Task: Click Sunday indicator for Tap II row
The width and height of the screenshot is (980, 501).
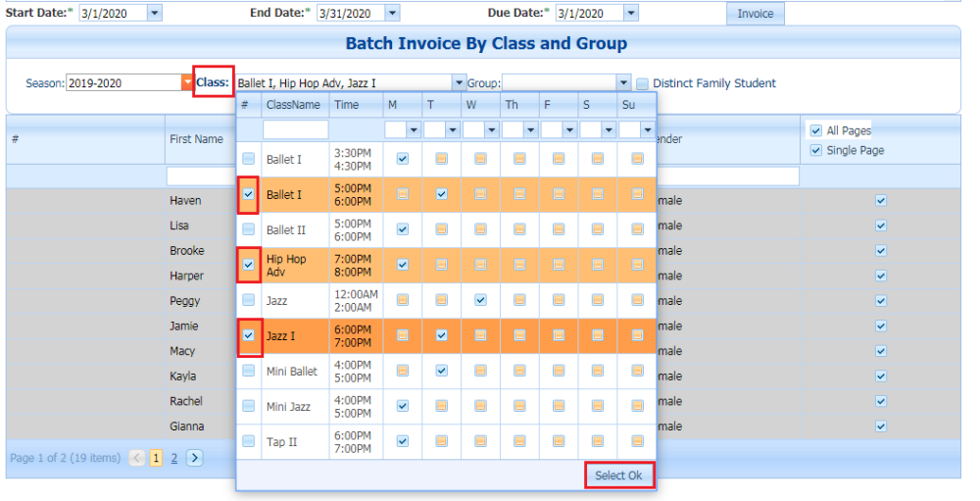Action: tap(637, 441)
